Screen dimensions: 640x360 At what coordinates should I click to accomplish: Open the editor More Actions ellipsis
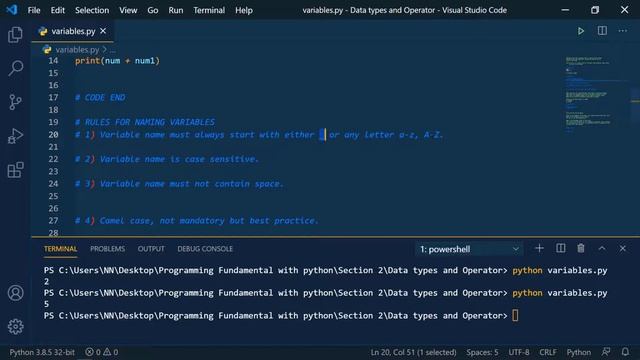(622, 31)
